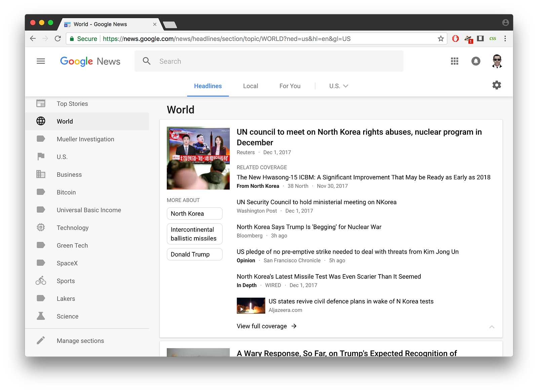Click the U.S. flag icon

pos(41,157)
